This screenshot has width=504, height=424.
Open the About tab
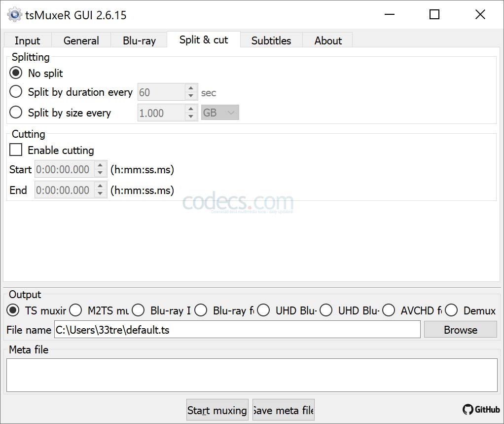(328, 40)
